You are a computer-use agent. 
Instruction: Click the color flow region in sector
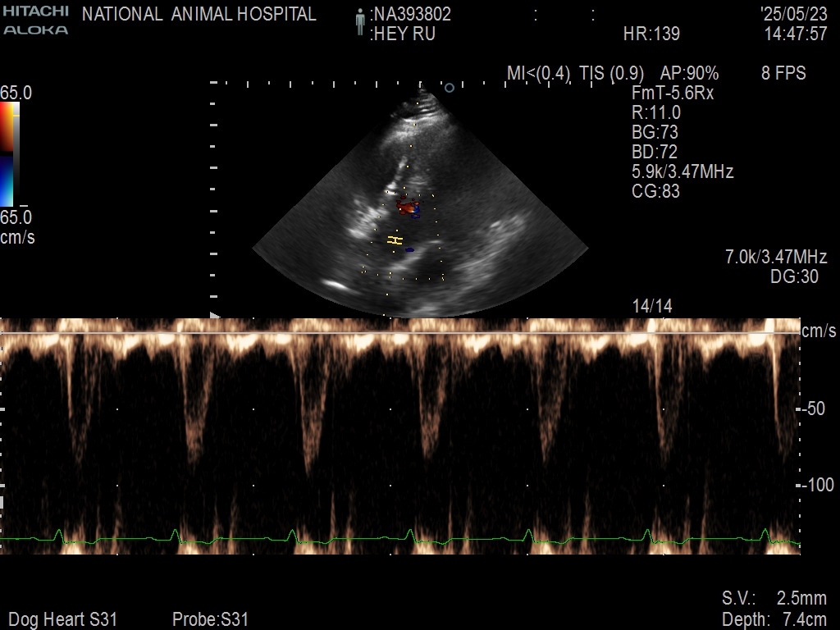(x=408, y=205)
